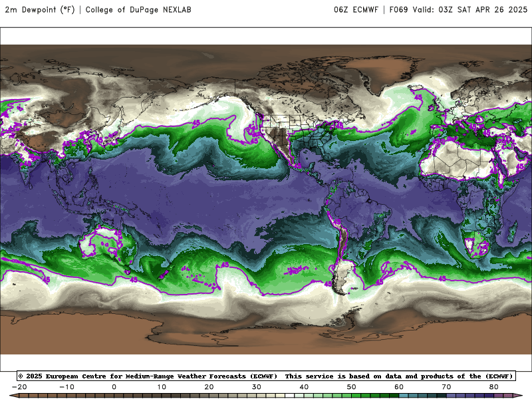532x399 pixels.
Task: Click the ECMWF copyright notice banner
Action: tap(267, 376)
